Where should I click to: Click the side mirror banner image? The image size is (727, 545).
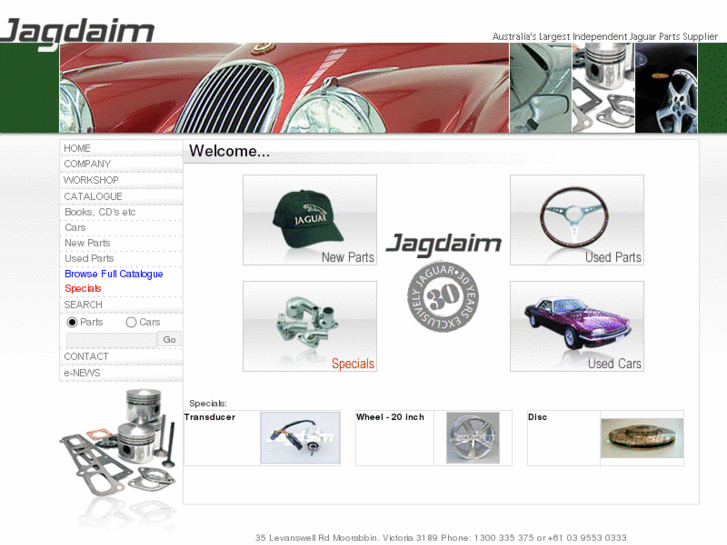pyautogui.click(x=541, y=88)
